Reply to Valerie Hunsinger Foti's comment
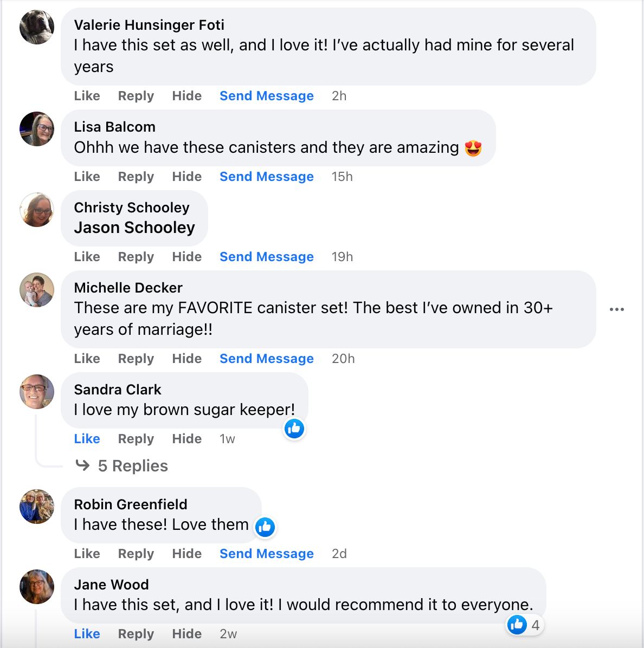Screen dimensions: 644x648 coord(136,96)
